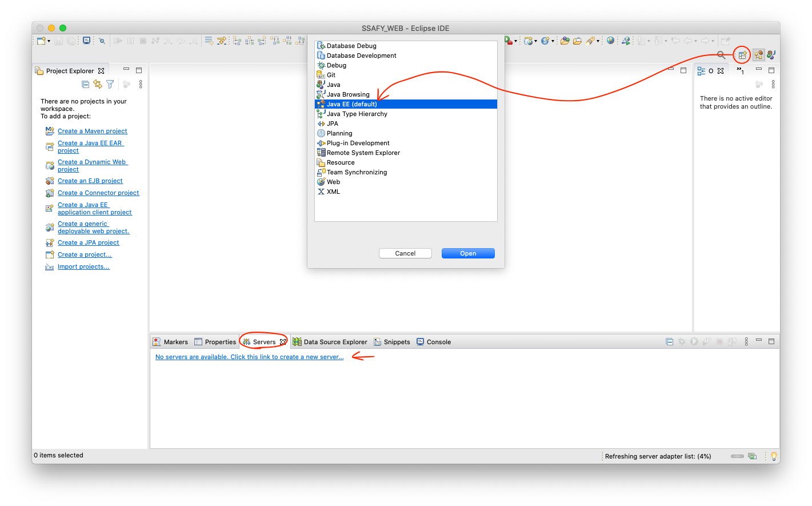Screen dimensions: 812x506
Task: Click Create a Dynamic Web project link
Action: coord(92,166)
